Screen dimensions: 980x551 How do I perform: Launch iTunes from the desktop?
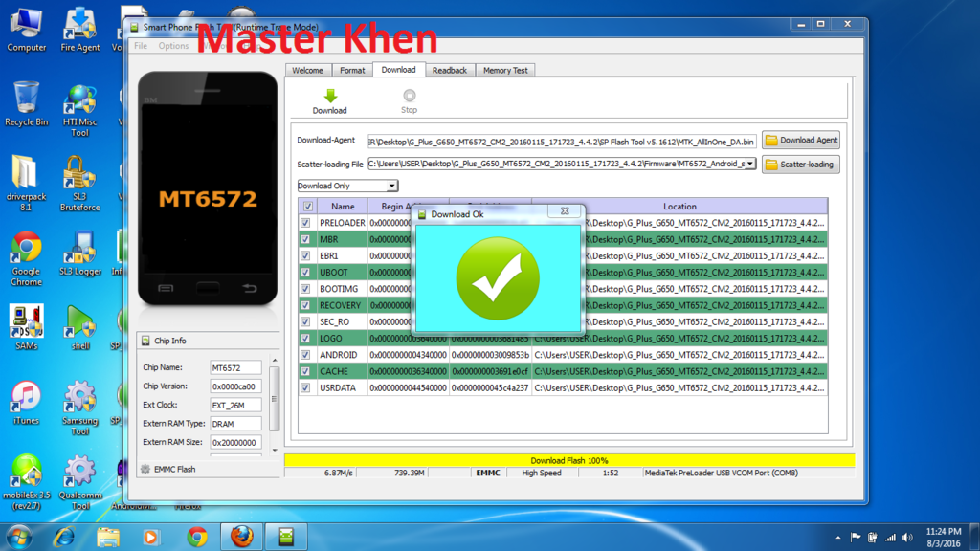click(x=26, y=399)
